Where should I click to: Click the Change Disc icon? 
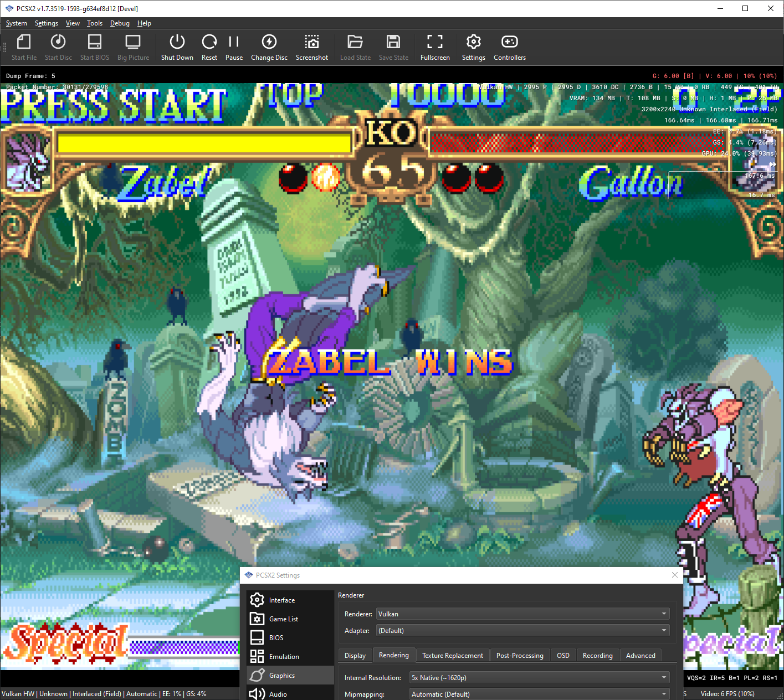pyautogui.click(x=269, y=48)
